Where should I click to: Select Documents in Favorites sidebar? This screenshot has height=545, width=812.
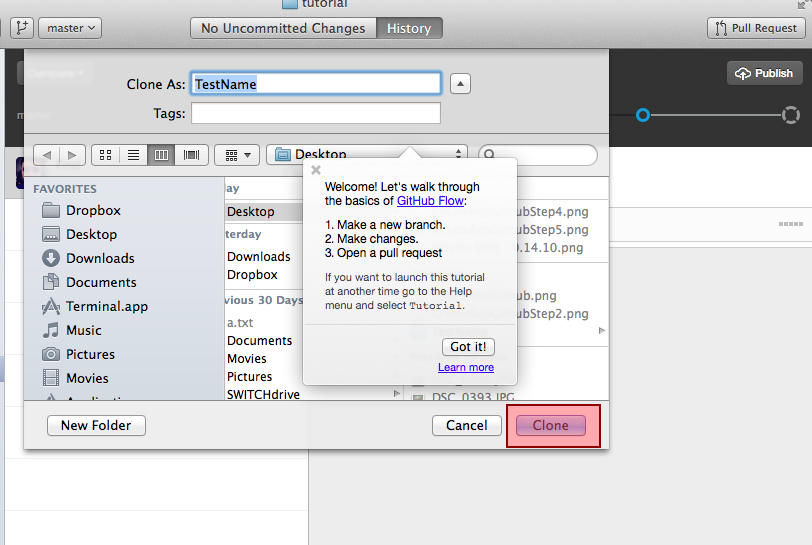(x=90, y=282)
